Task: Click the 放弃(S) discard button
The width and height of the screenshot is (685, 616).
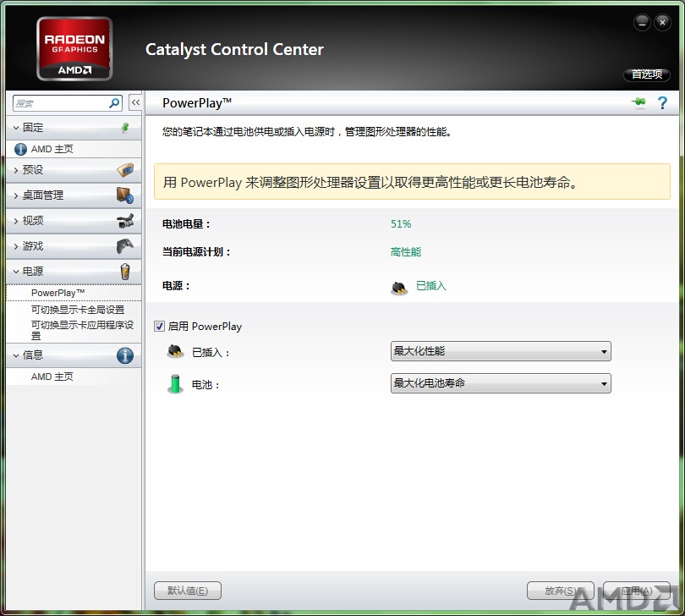Action: [561, 591]
